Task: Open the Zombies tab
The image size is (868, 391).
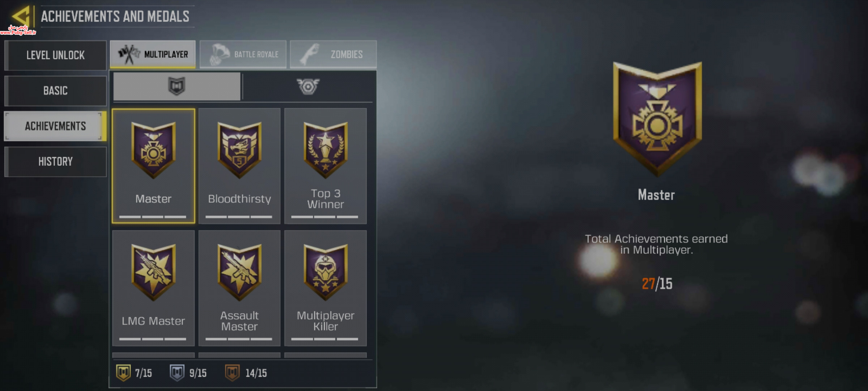Action: (333, 54)
